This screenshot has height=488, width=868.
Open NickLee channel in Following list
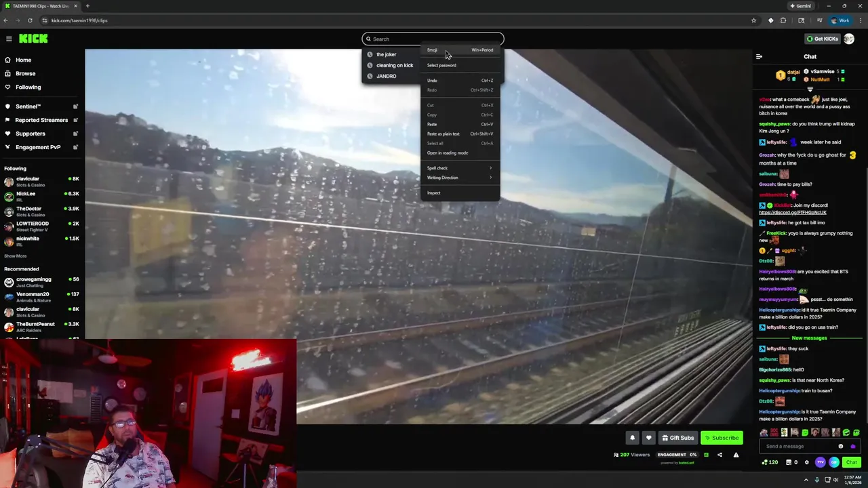click(42, 196)
